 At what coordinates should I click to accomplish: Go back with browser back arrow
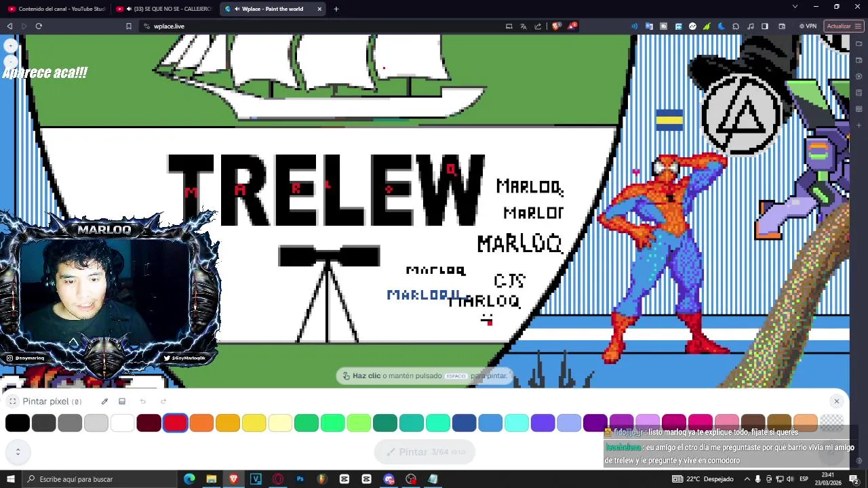(x=9, y=26)
